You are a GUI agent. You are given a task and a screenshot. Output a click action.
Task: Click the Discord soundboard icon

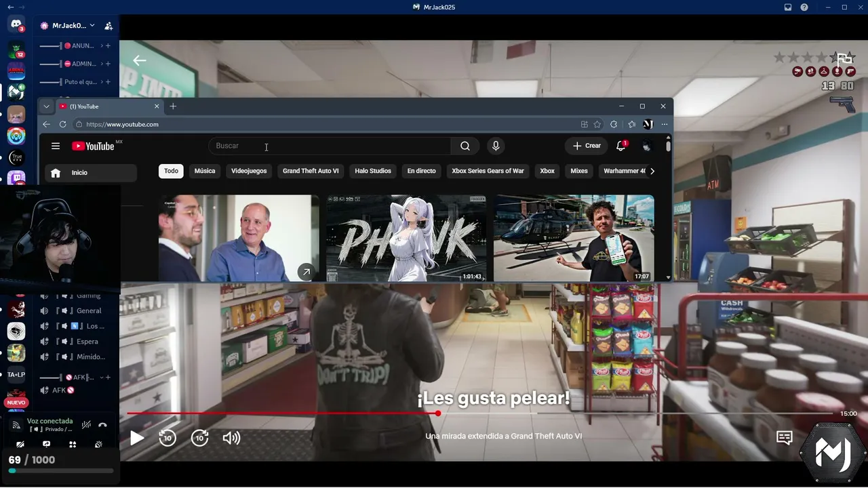pos(98,445)
